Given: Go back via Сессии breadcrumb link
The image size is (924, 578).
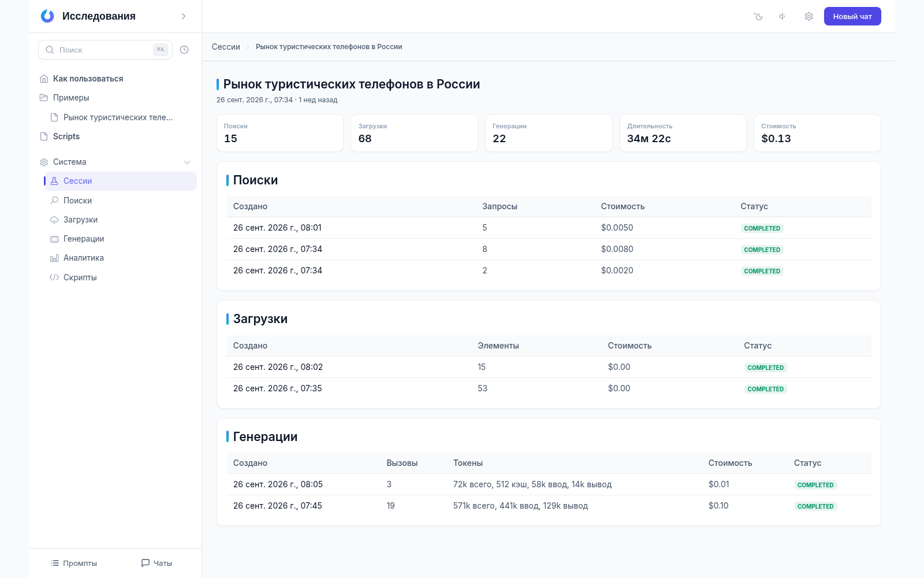Looking at the screenshot, I should tap(226, 47).
